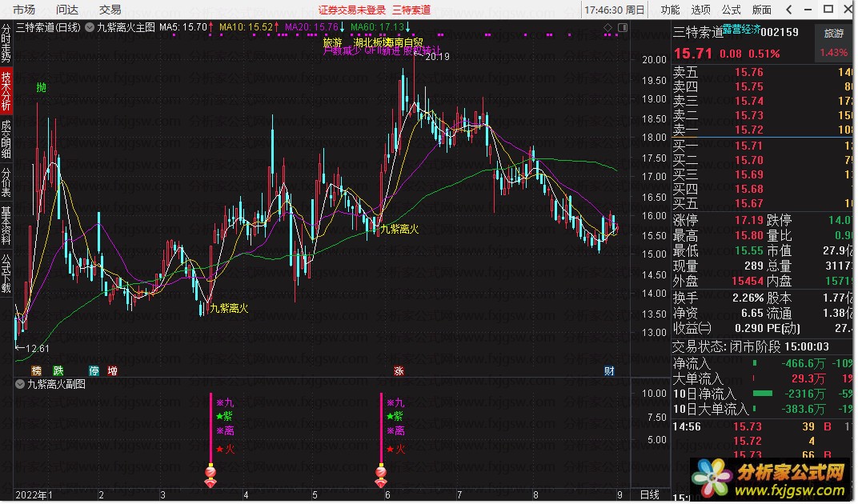Click the 跌 event marker icon
This screenshot has width=858, height=504.
(58, 371)
